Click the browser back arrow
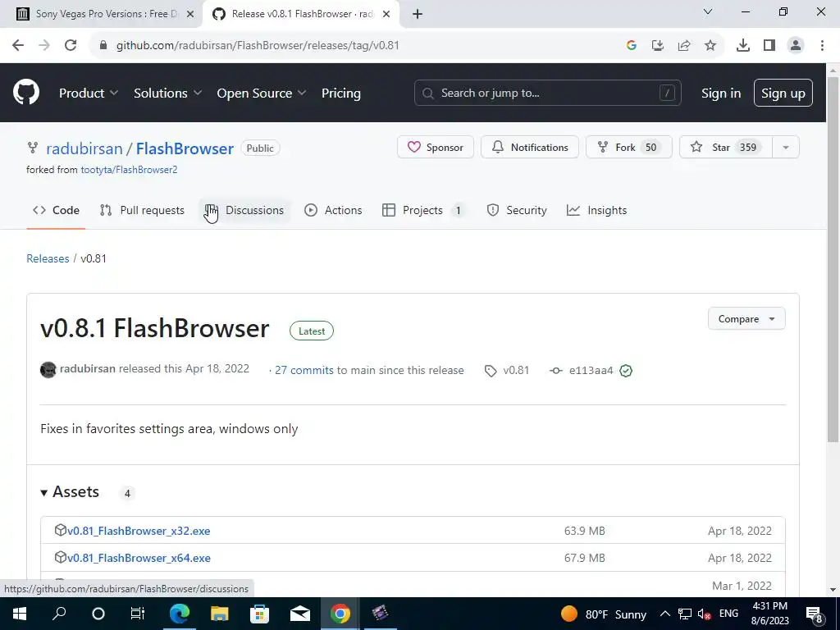Image resolution: width=840 pixels, height=630 pixels. point(18,46)
